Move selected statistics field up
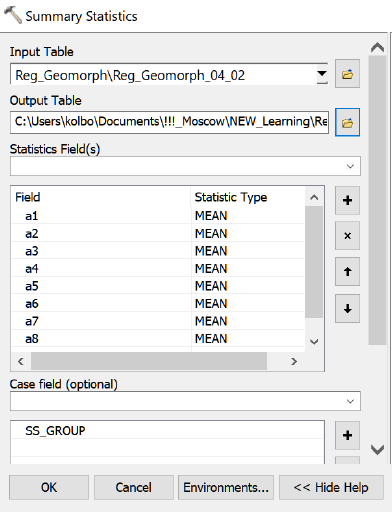 pyautogui.click(x=347, y=271)
